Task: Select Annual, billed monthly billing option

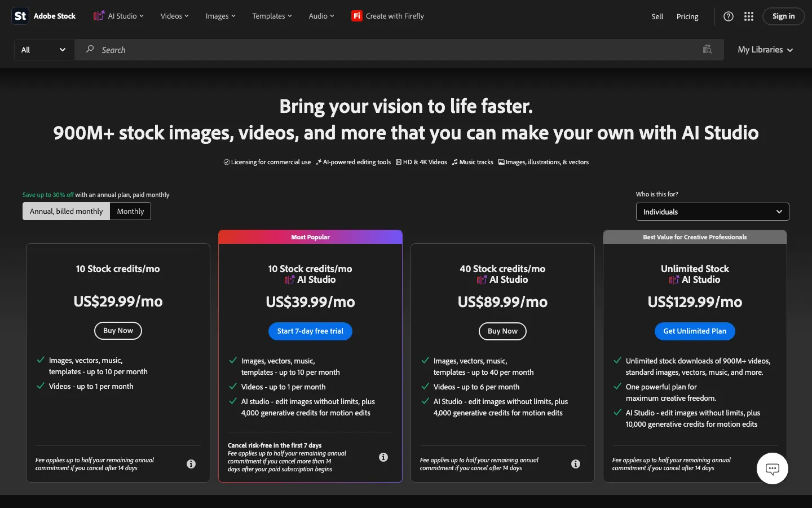Action: [x=67, y=211]
